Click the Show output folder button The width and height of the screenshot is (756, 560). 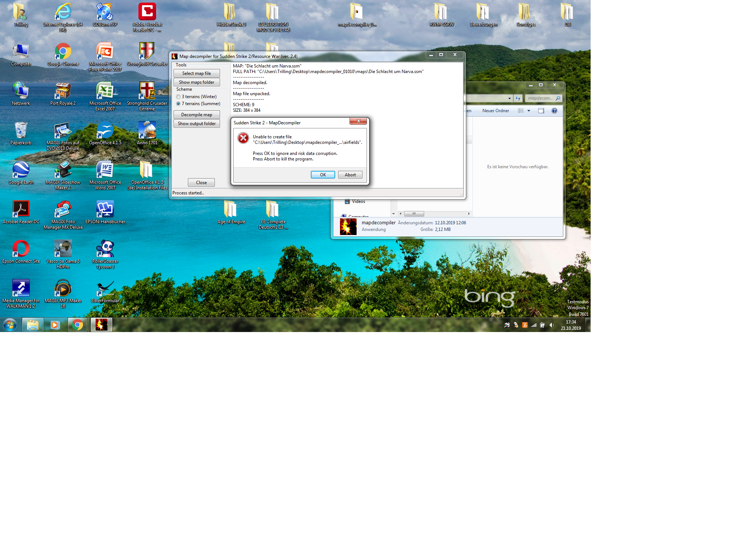coord(196,124)
